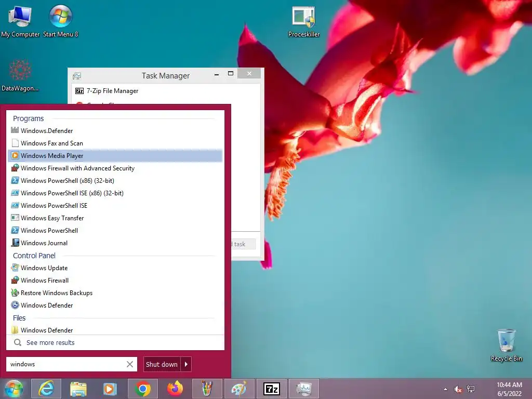Image resolution: width=532 pixels, height=399 pixels.
Task: Open the Recycle Bin
Action: 506,345
